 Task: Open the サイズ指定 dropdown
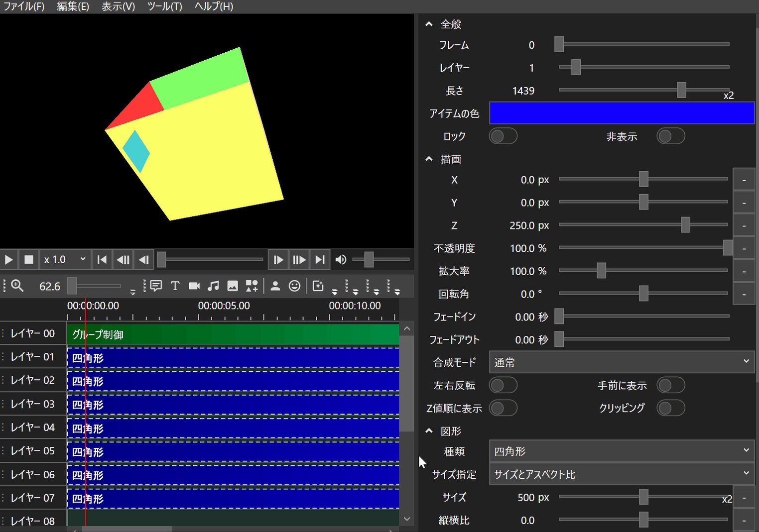(x=622, y=474)
